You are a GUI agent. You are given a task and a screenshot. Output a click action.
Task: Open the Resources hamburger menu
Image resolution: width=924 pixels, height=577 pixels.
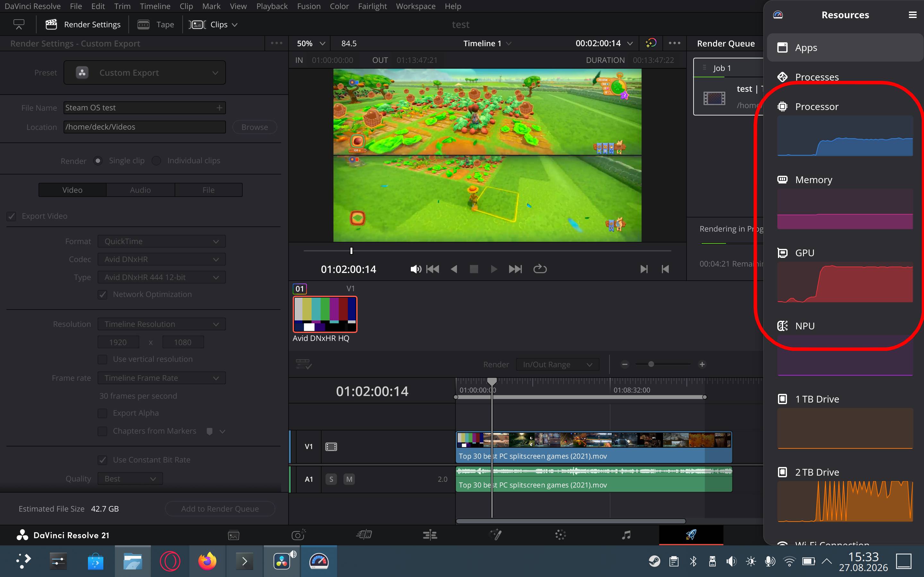click(912, 15)
